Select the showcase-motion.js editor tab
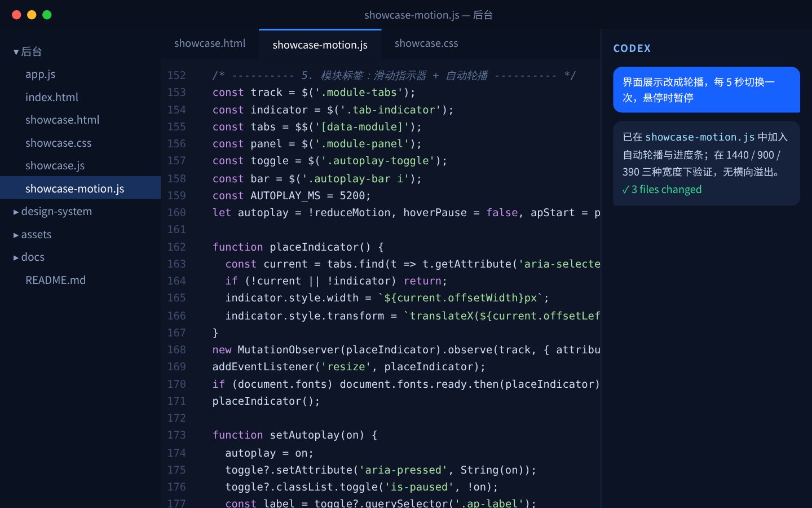The image size is (812, 508). [320, 44]
